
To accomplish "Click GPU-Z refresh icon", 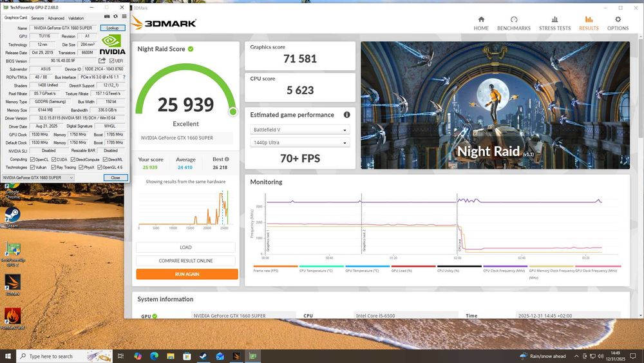I will [x=115, y=17].
